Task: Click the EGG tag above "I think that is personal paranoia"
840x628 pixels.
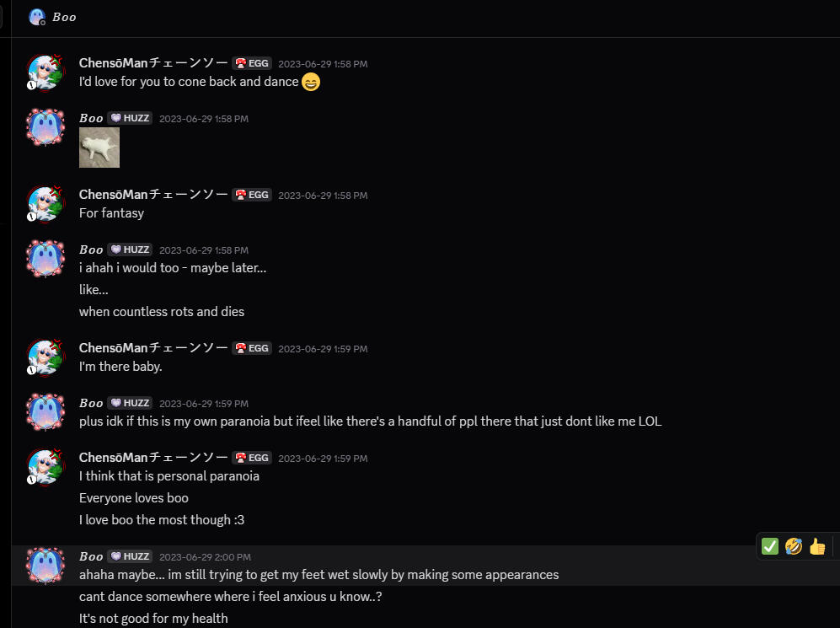Action: pos(252,458)
